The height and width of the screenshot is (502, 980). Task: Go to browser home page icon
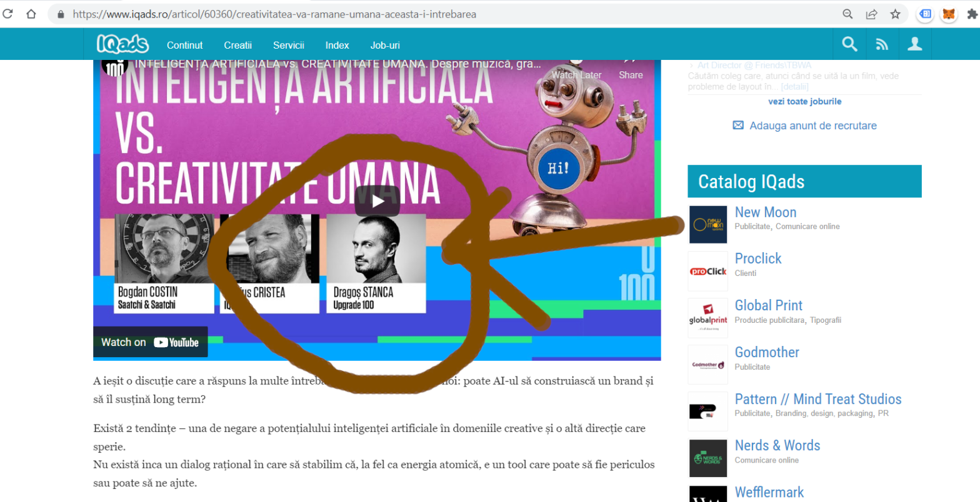coord(31,14)
